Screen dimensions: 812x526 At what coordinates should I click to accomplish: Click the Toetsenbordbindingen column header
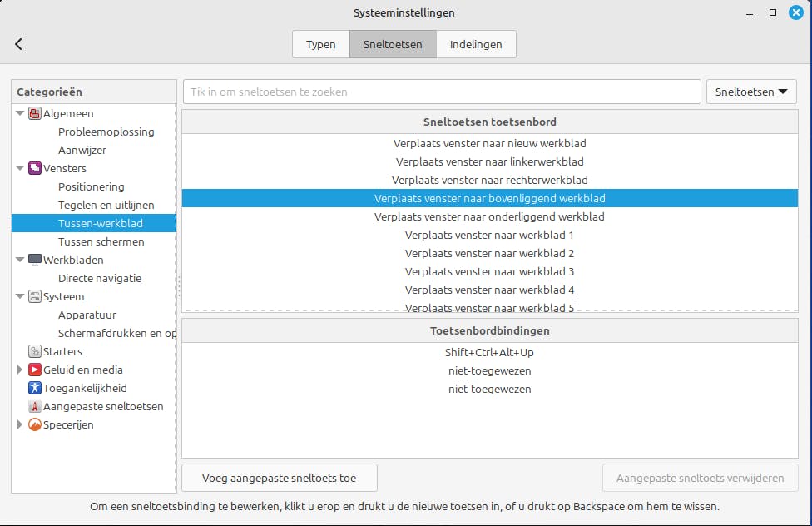click(490, 330)
